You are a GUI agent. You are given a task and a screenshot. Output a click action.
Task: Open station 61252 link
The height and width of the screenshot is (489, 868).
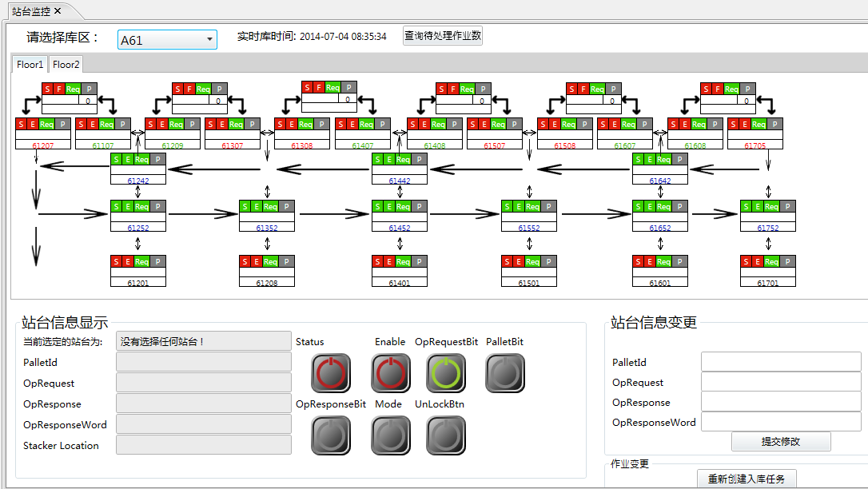point(137,228)
